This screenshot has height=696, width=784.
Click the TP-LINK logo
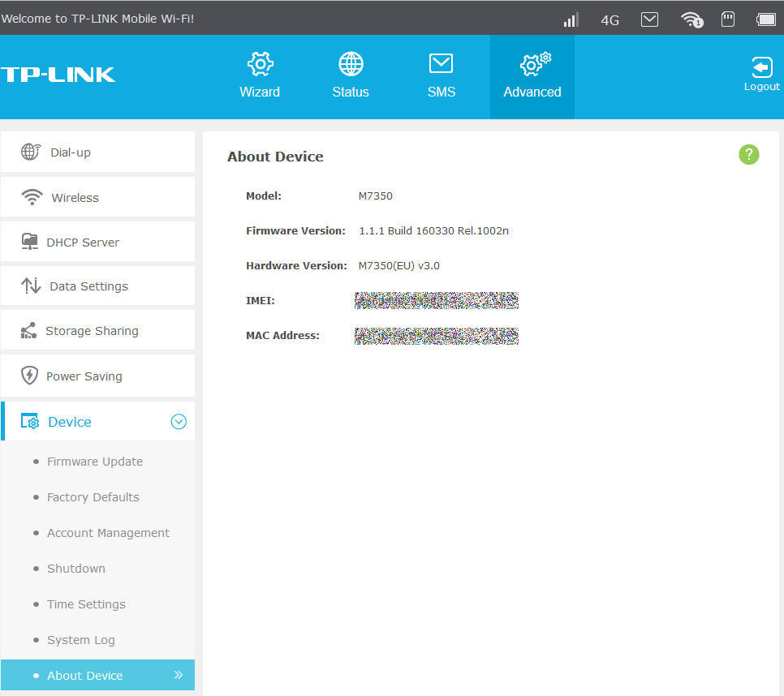tap(58, 75)
